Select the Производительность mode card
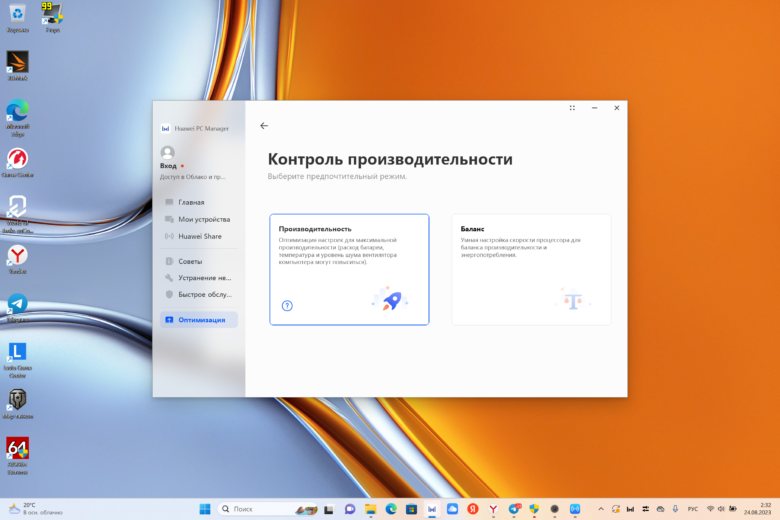 [x=349, y=269]
